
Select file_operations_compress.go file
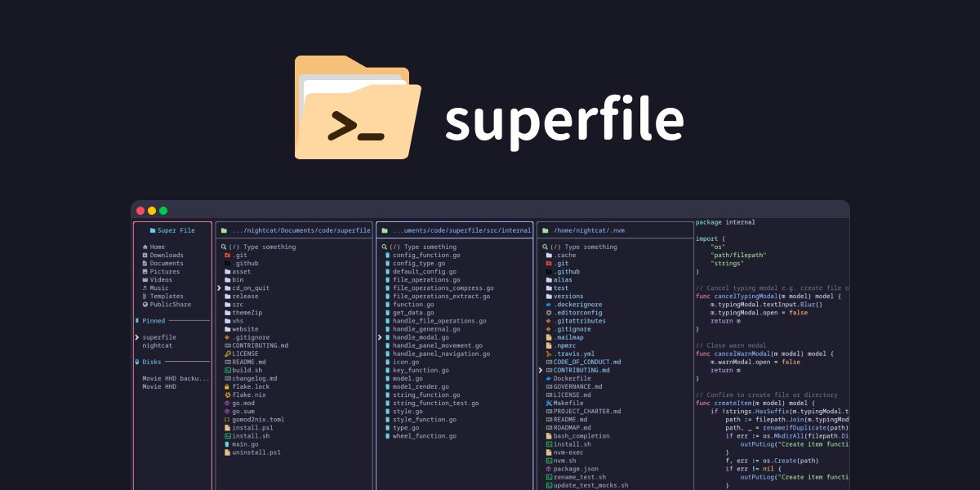click(x=439, y=287)
